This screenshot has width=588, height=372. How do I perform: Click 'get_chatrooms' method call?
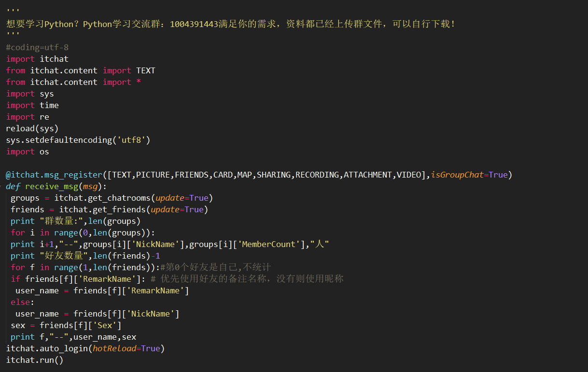point(119,198)
